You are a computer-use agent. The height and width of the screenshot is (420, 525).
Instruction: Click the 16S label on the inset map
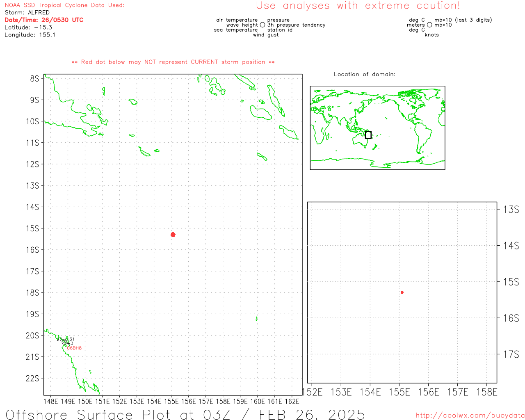(x=511, y=318)
